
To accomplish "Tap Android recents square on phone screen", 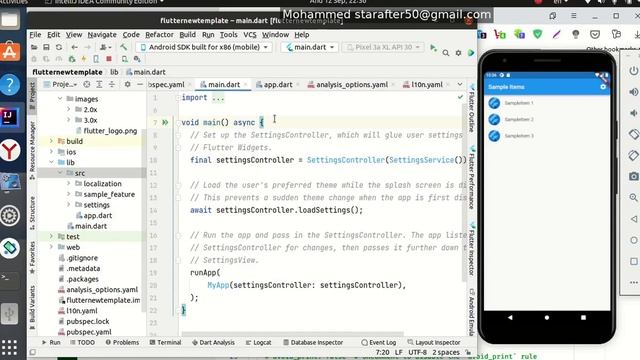I will click(583, 317).
